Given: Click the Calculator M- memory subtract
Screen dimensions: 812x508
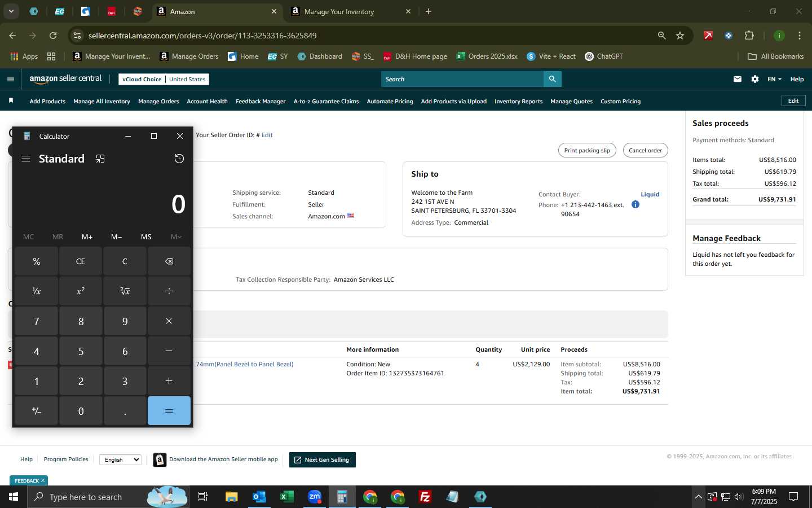Looking at the screenshot, I should (117, 237).
